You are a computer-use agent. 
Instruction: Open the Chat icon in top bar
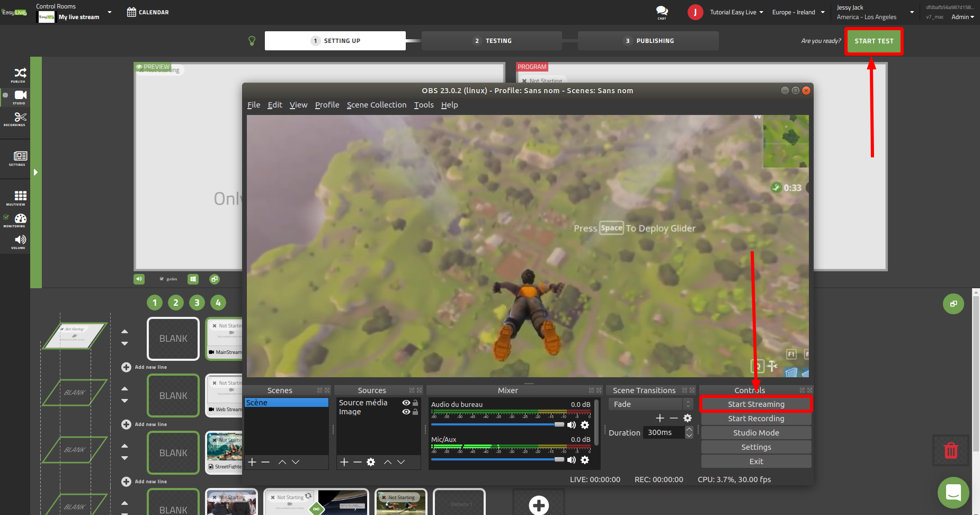pos(662,12)
